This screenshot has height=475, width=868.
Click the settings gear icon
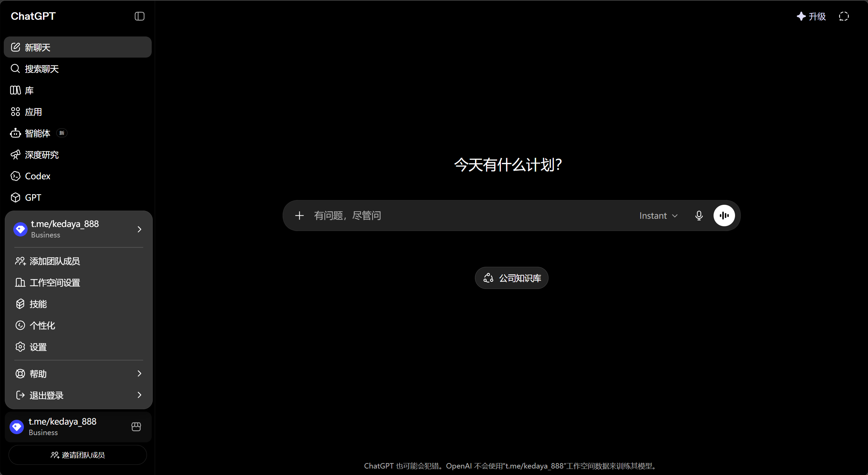click(x=20, y=347)
